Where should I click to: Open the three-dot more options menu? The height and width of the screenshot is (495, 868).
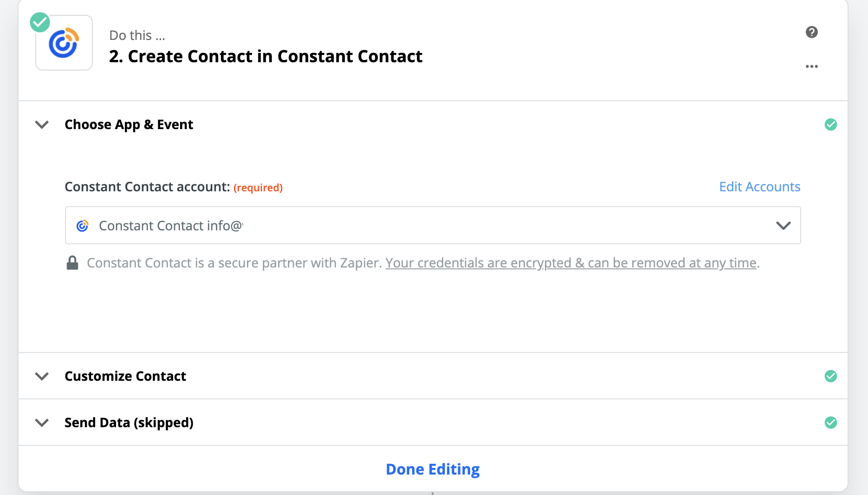[x=811, y=66]
